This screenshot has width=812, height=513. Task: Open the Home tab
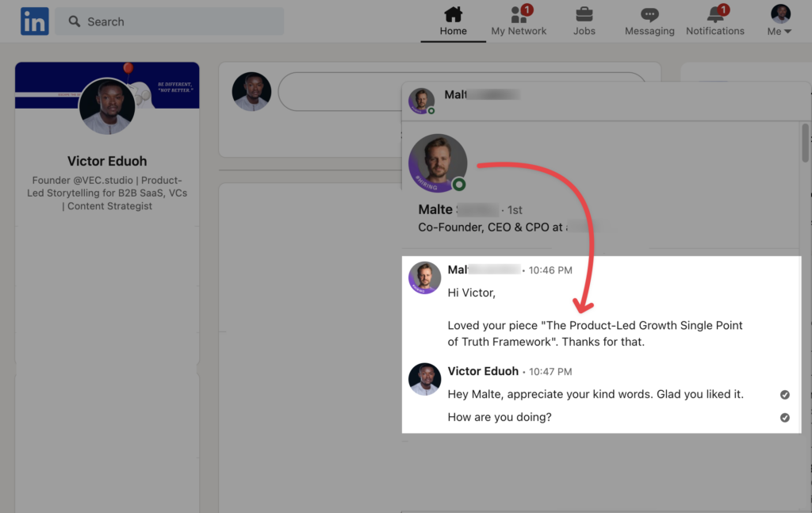(x=453, y=21)
